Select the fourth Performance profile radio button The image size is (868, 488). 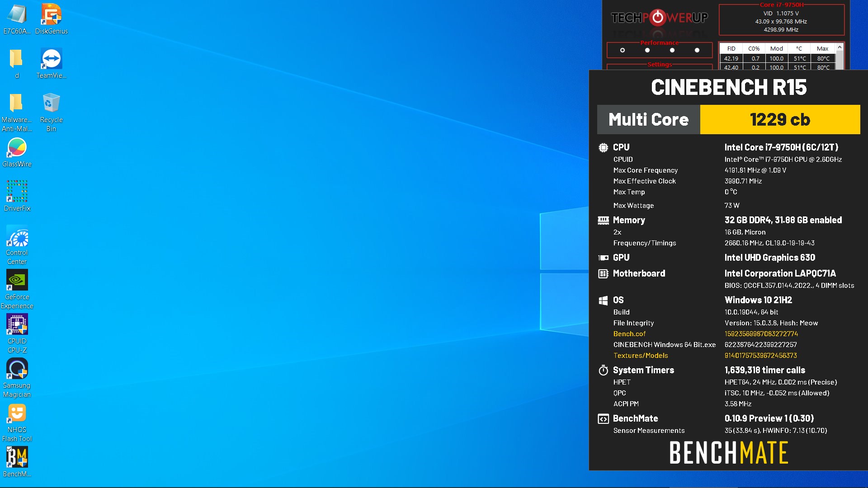pos(697,50)
